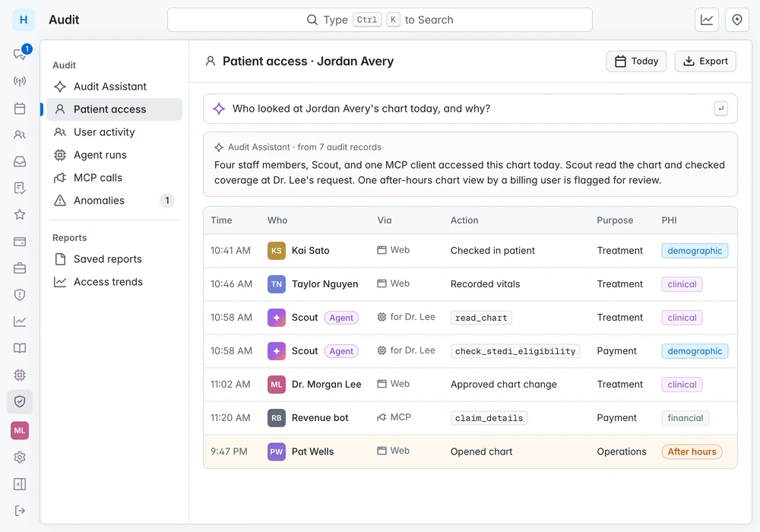Click the Type Ctrl K search box
The width and height of the screenshot is (760, 532).
click(x=380, y=20)
